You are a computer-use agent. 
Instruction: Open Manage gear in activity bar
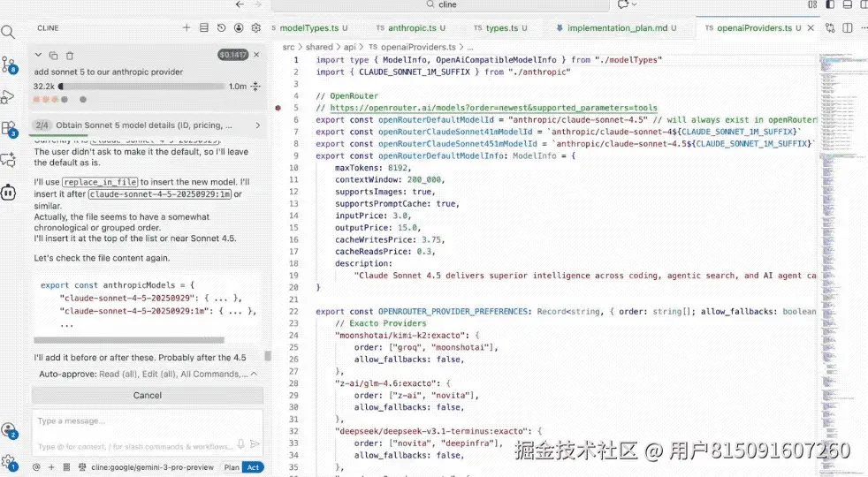[8, 463]
